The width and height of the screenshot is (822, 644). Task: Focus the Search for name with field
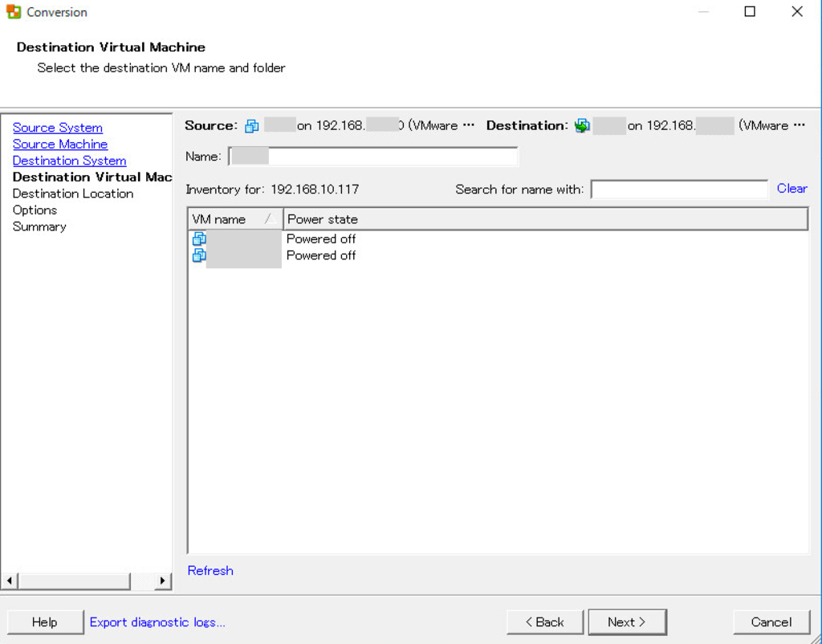coord(679,190)
